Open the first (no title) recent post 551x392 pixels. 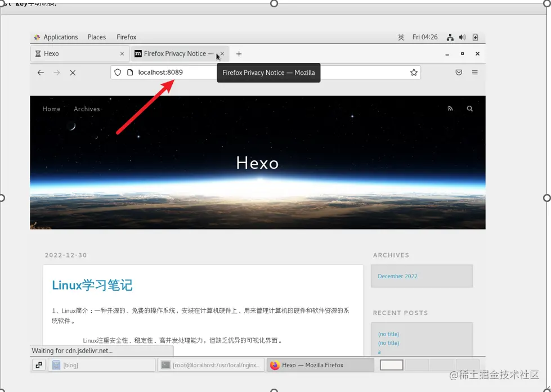point(389,334)
